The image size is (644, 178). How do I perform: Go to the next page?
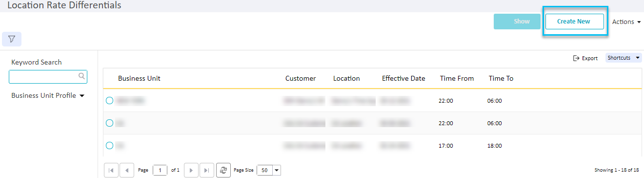pos(191,170)
